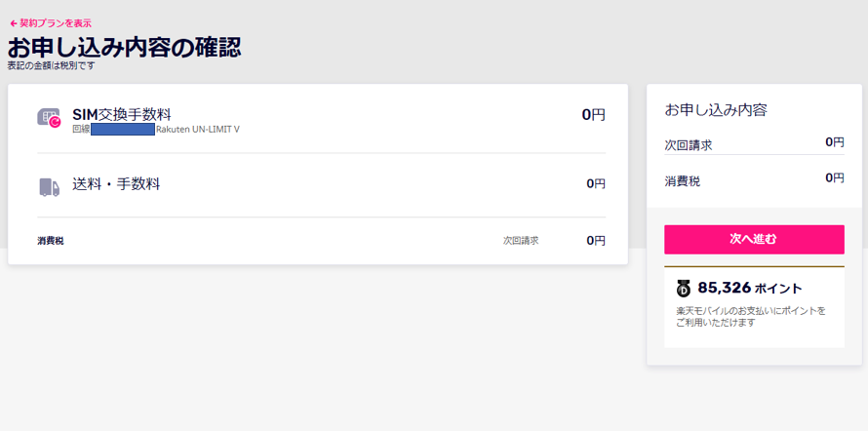Click the お申し込み内容 summary heading

(x=716, y=110)
